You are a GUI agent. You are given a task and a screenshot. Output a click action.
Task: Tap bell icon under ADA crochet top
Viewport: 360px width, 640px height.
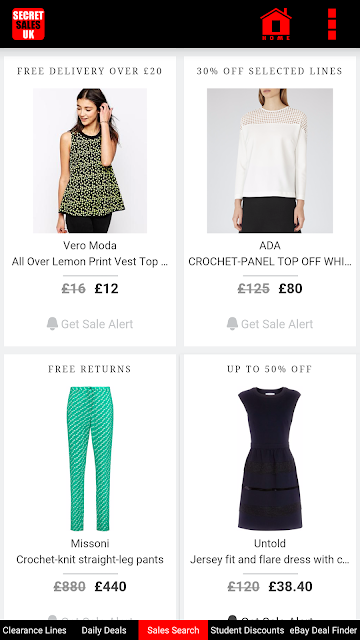coord(232,323)
